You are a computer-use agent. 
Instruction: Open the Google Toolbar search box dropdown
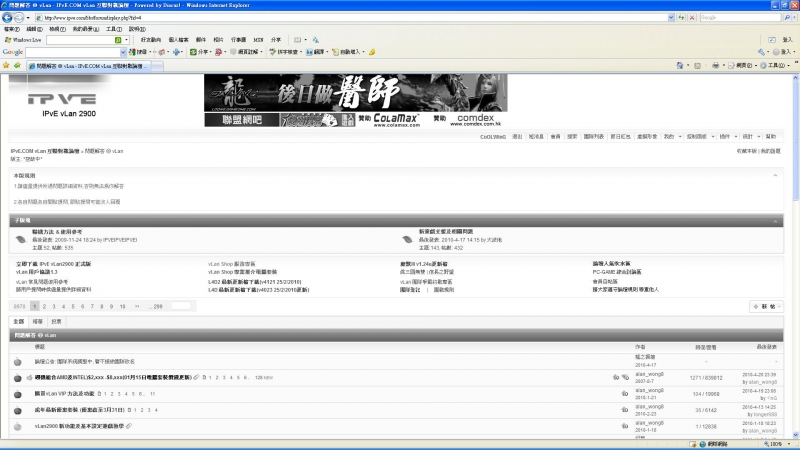point(123,52)
